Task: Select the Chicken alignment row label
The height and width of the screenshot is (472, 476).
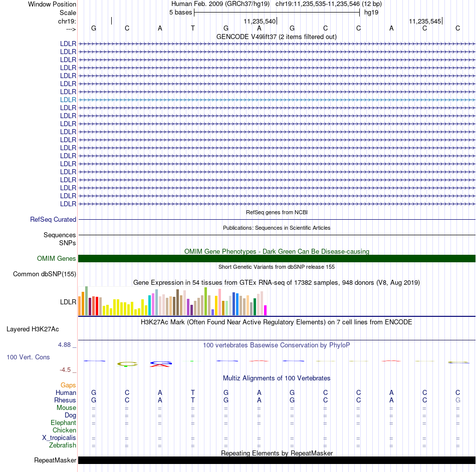Action: click(64, 430)
